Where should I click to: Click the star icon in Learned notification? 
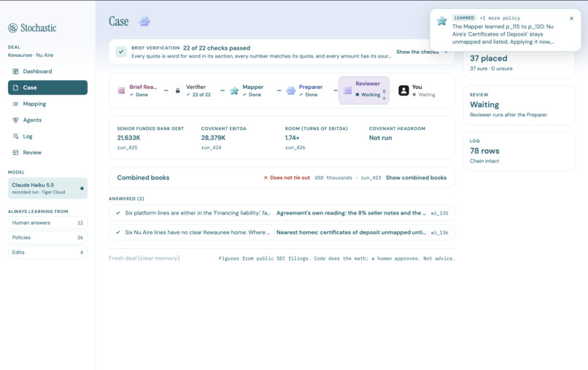point(442,21)
